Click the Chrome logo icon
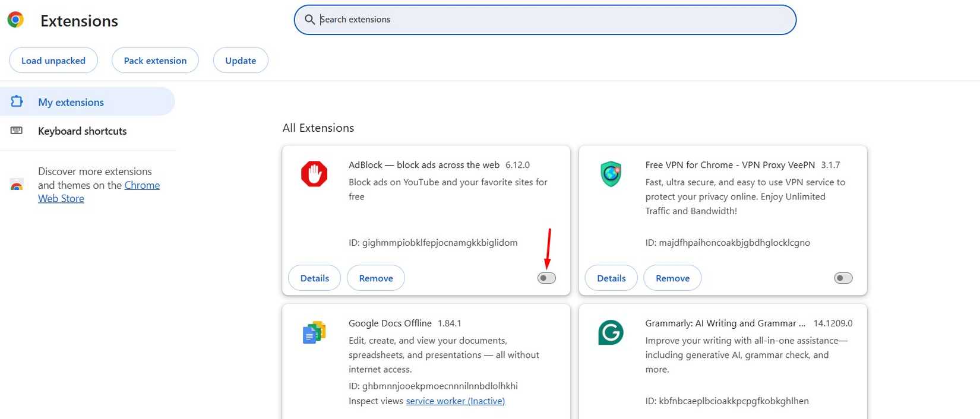Viewport: 980px width, 419px height. click(16, 20)
